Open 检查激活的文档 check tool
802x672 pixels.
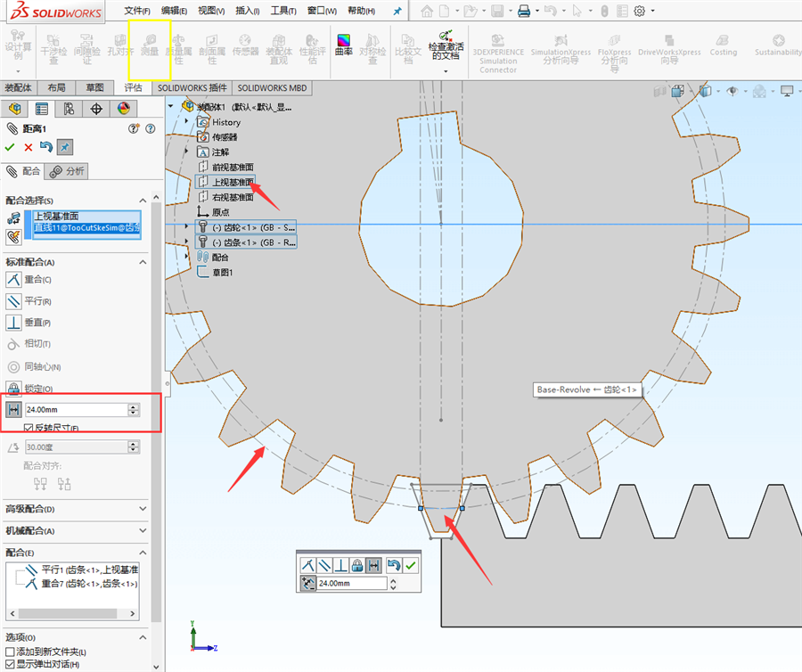click(x=446, y=45)
